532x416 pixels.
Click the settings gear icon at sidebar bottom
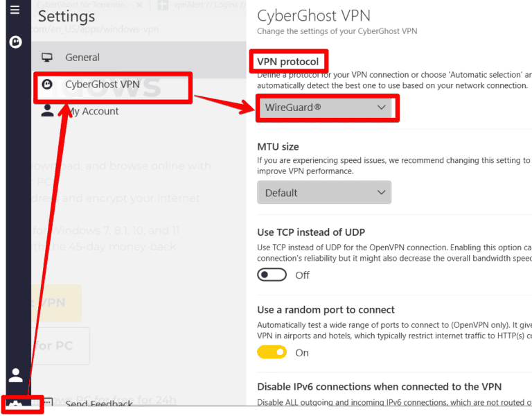coord(16,405)
